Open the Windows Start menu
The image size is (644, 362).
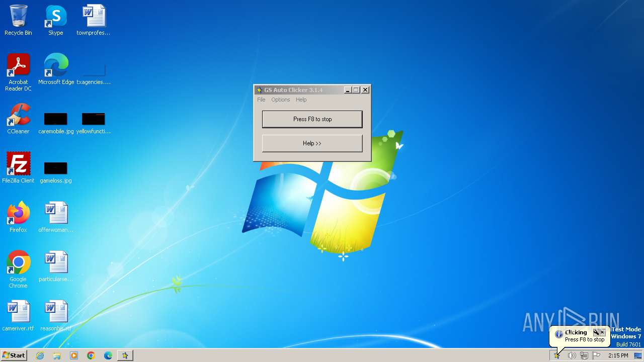[14, 355]
